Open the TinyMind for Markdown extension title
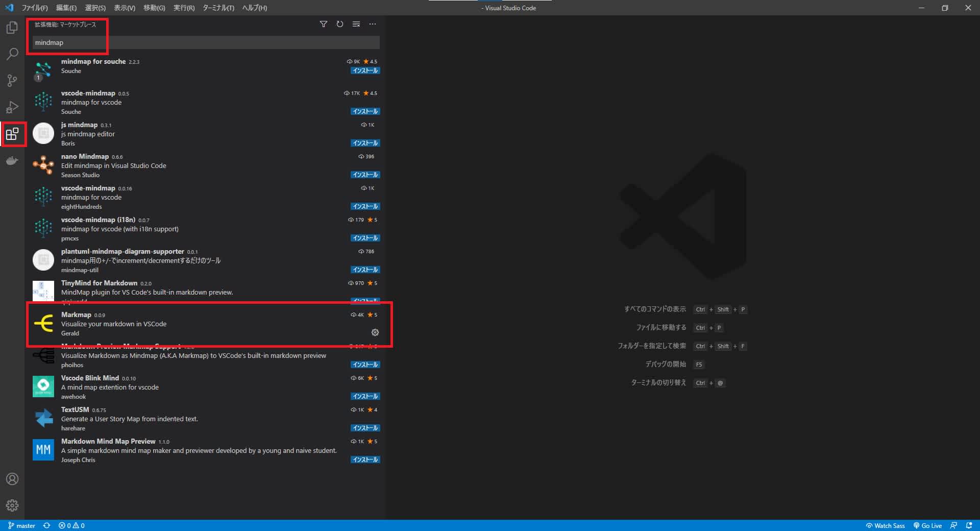 point(99,283)
